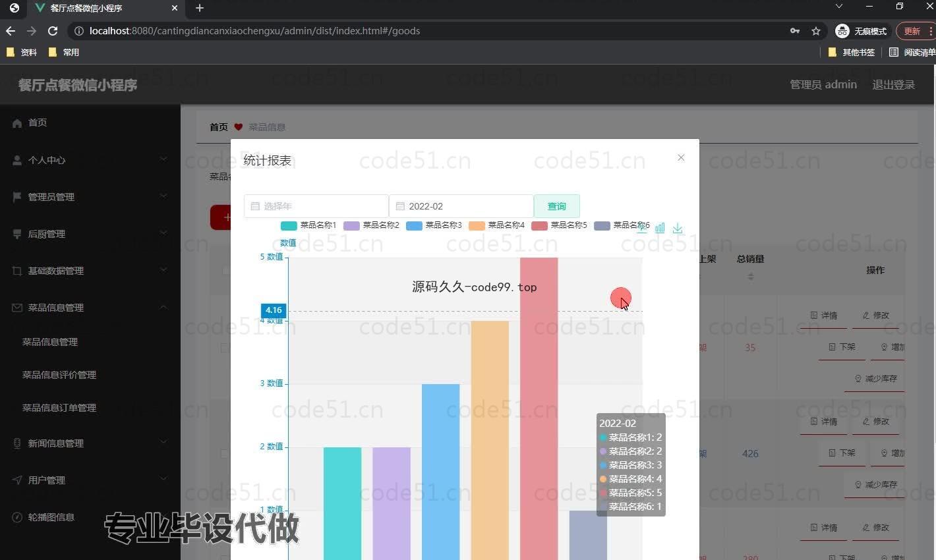Click 管理员 admin label in header
The height and width of the screenshot is (560, 936).
click(x=823, y=84)
